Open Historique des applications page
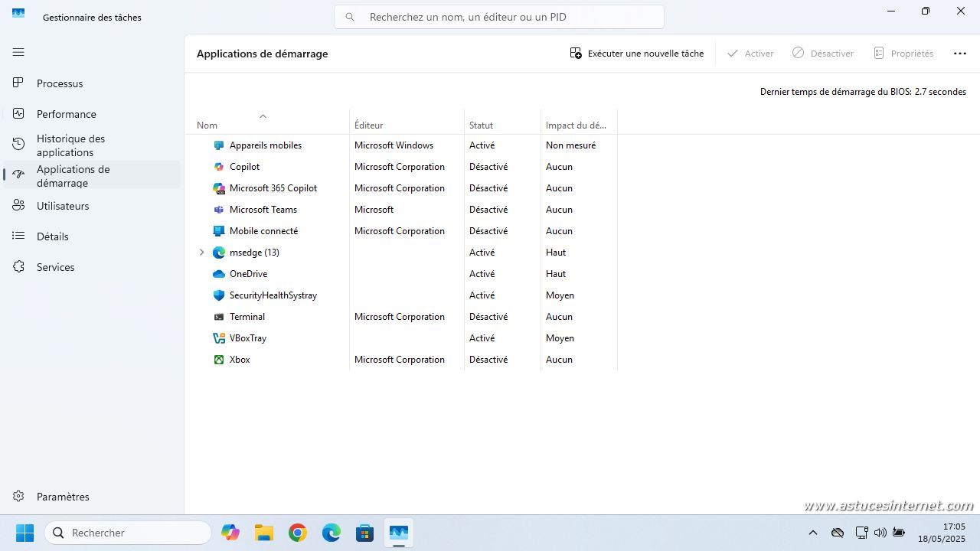 coord(92,145)
